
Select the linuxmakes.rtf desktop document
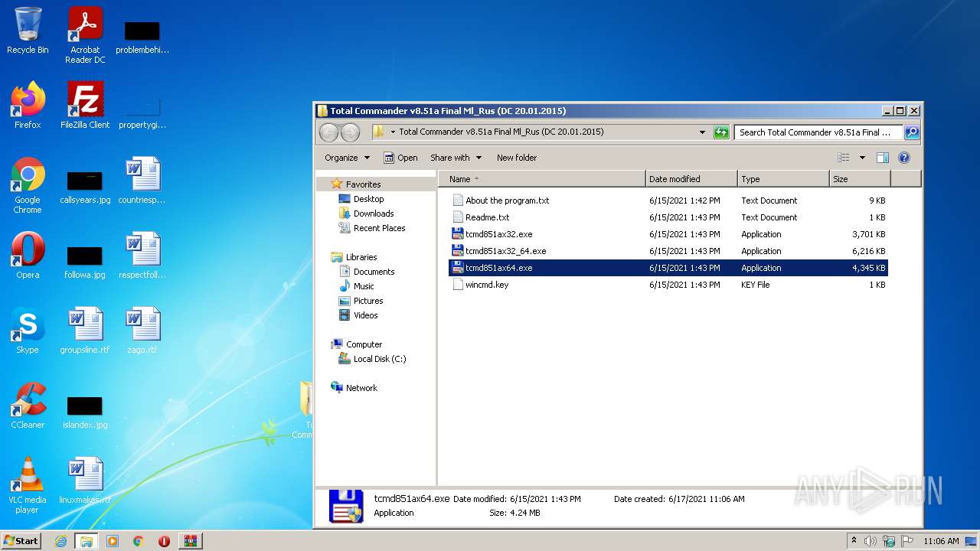85,481
